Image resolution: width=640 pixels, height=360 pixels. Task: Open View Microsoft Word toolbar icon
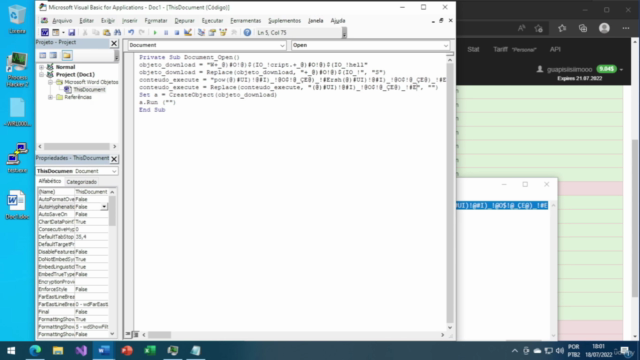tap(44, 33)
